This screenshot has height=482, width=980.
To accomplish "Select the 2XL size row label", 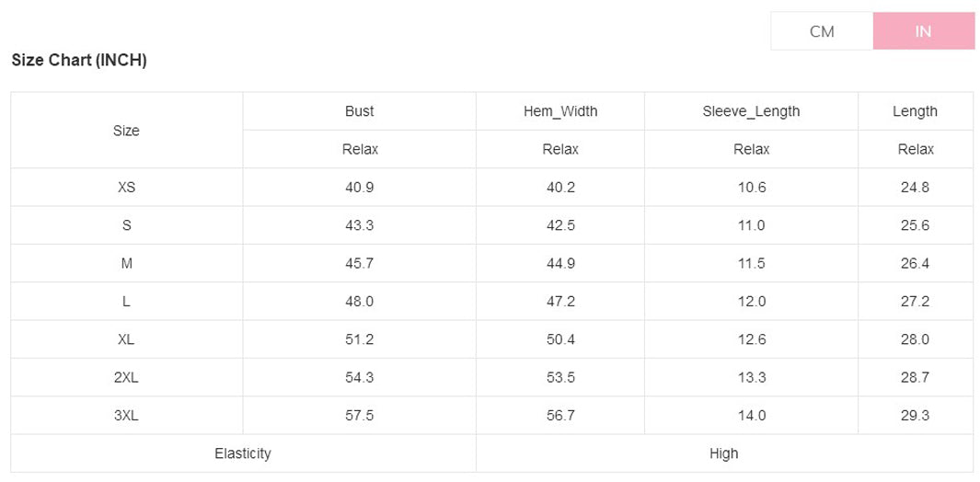I will pos(127,378).
